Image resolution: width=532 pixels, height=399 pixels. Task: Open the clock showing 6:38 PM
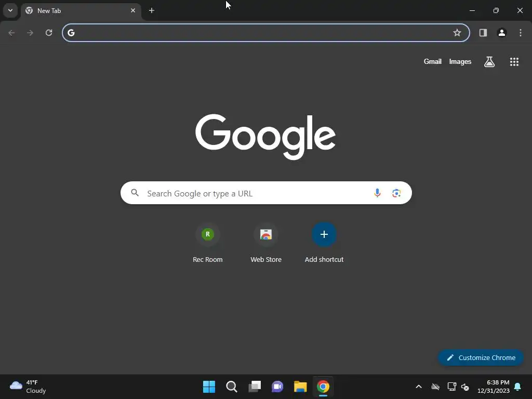(x=494, y=387)
